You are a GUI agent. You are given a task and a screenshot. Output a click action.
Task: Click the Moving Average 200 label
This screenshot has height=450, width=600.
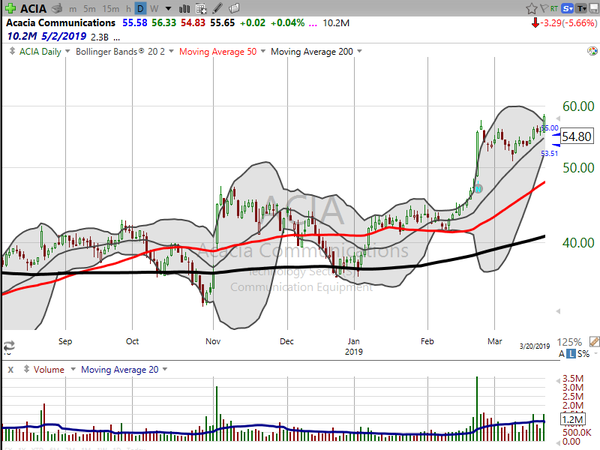point(312,52)
